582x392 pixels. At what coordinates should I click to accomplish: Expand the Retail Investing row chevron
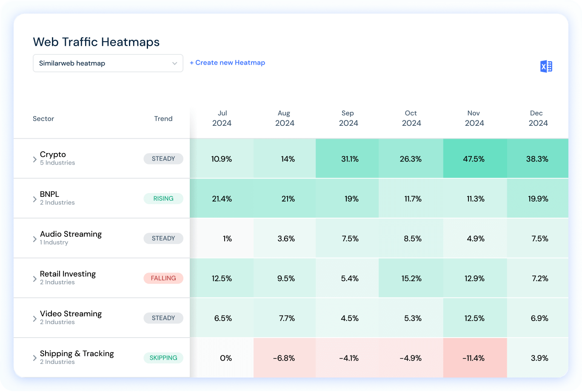tap(34, 278)
